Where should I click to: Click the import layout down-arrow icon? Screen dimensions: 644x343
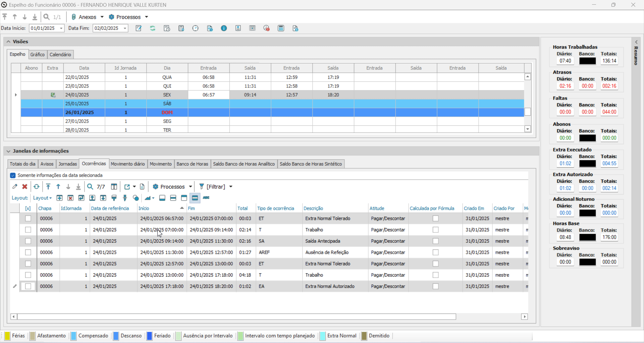(103, 198)
